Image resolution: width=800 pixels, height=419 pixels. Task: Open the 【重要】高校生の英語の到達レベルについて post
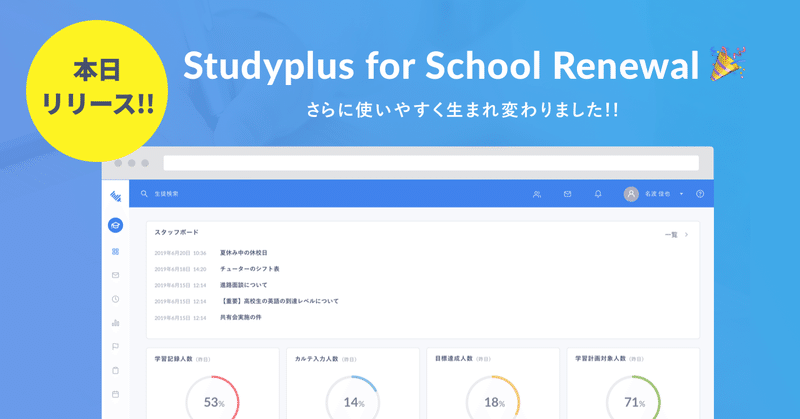tap(279, 301)
